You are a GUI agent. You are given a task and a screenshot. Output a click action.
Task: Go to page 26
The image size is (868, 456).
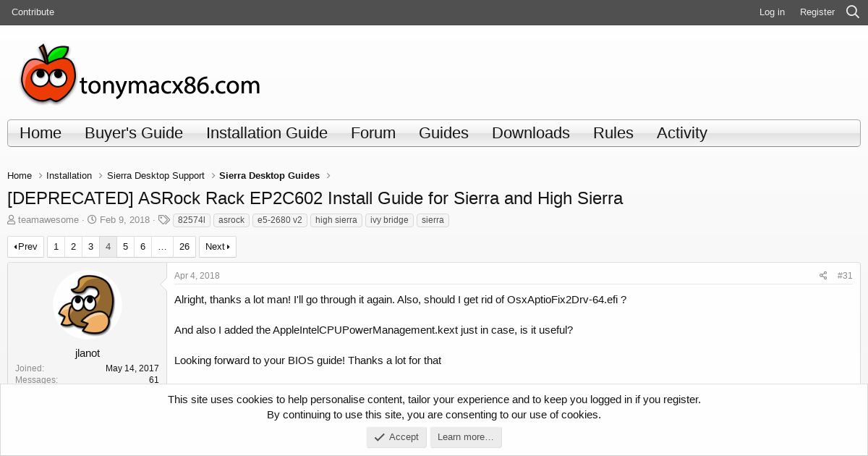pos(184,247)
